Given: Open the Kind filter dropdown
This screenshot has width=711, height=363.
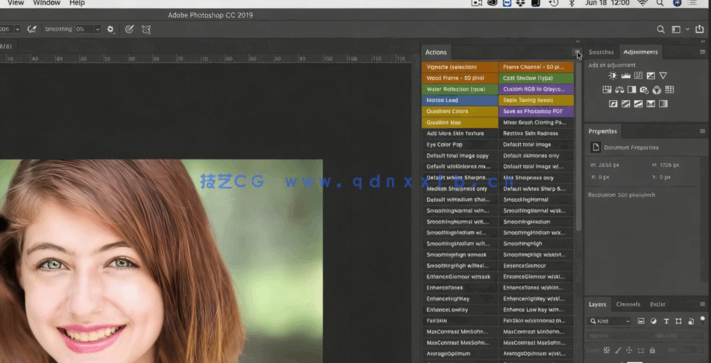Looking at the screenshot, I should point(609,321).
